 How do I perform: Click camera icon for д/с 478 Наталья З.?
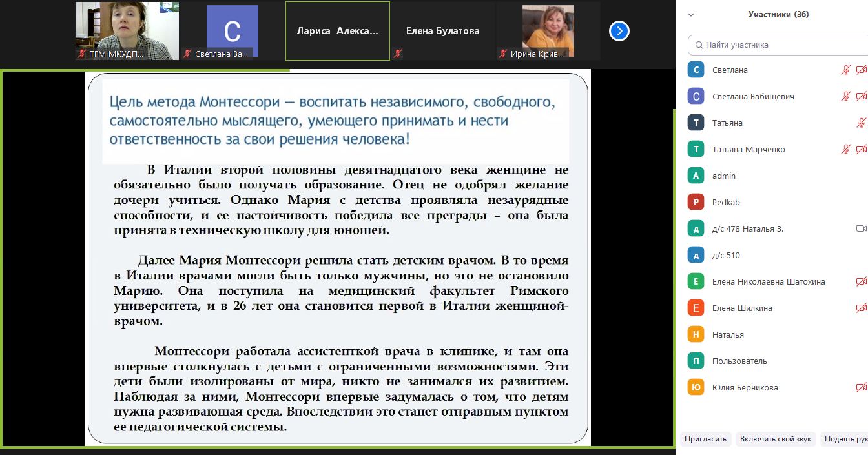(860, 228)
